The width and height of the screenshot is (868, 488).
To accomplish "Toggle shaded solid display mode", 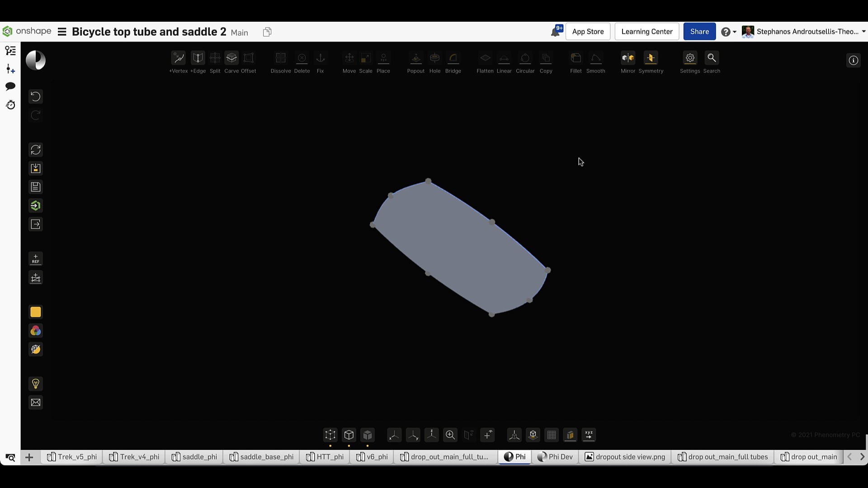I will click(x=367, y=435).
